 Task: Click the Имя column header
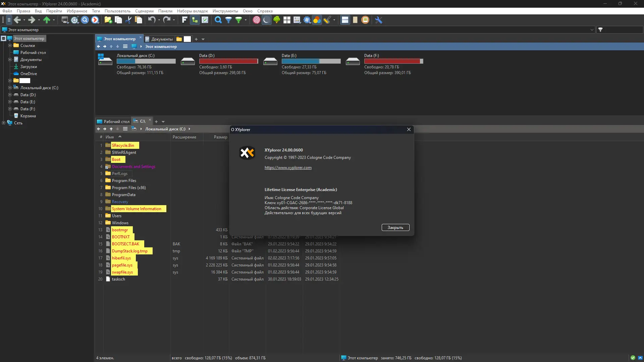pyautogui.click(x=110, y=137)
